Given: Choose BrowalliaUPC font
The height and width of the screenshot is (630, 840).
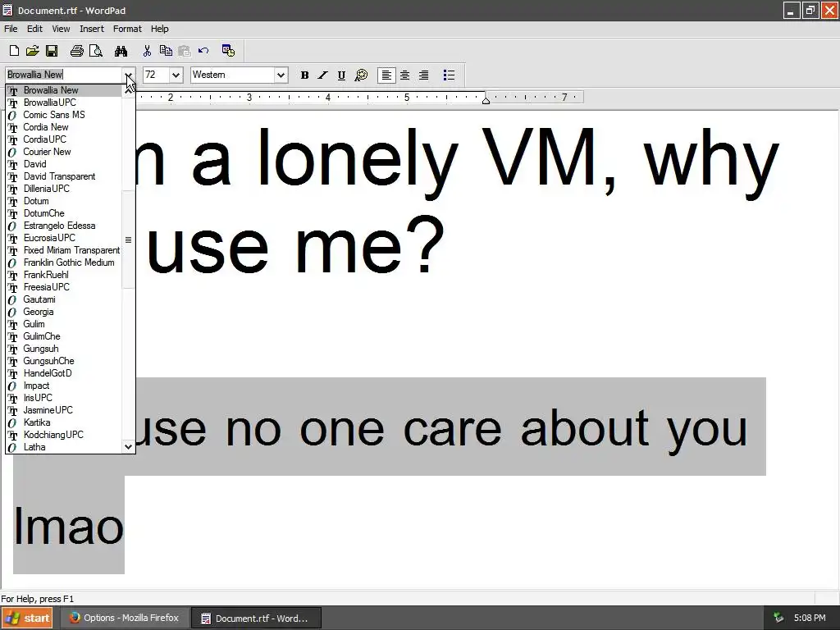Looking at the screenshot, I should [64, 103].
